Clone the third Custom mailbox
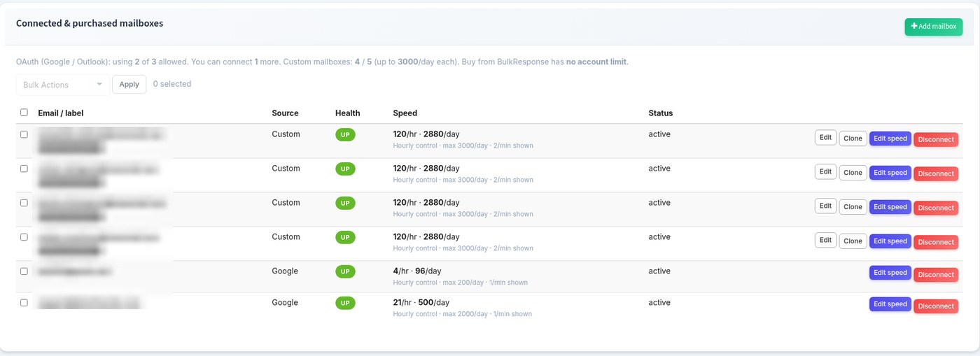The image size is (980, 356). [x=853, y=207]
